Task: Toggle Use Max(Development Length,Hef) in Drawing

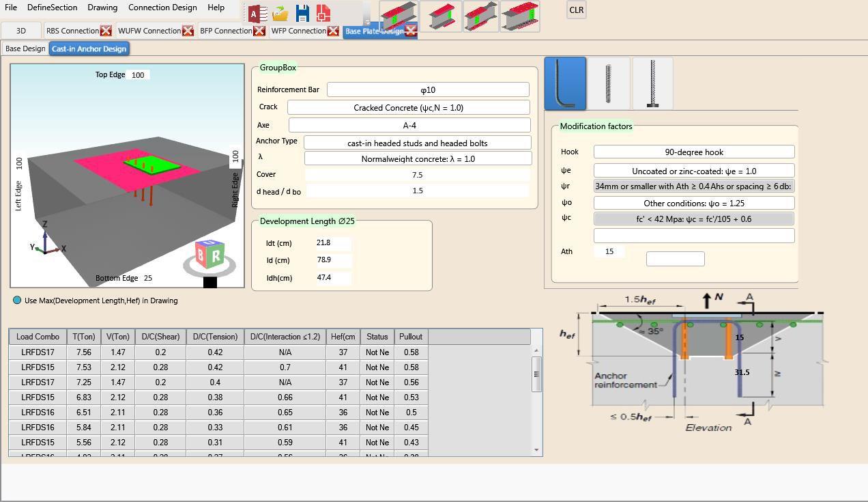Action: tap(17, 300)
